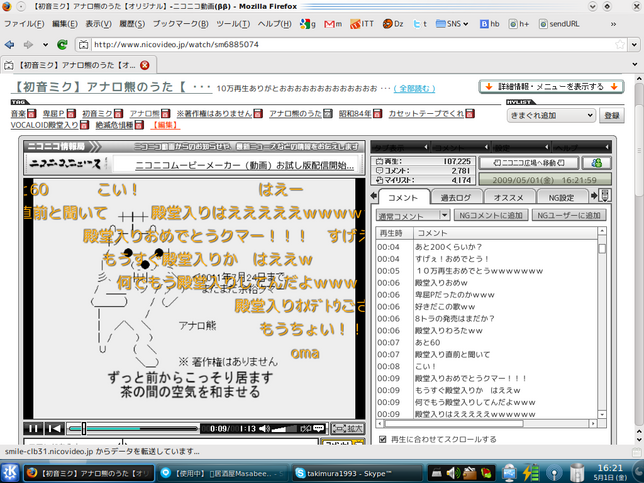Close the 初音ミク tab with red X
This screenshot has width=644, height=483.
145,65
